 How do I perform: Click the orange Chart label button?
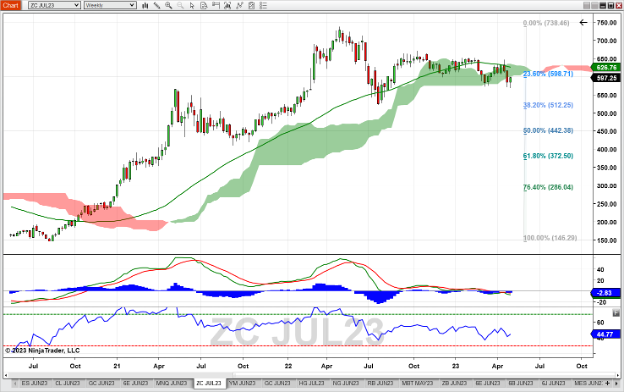pos(10,6)
